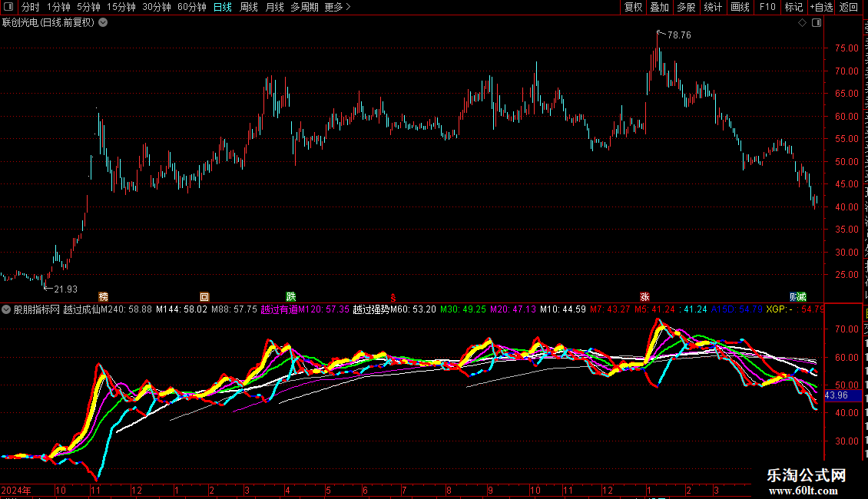This screenshot has width=868, height=499.
Task: Expand the 更多 periods menu
Action: [x=337, y=7]
